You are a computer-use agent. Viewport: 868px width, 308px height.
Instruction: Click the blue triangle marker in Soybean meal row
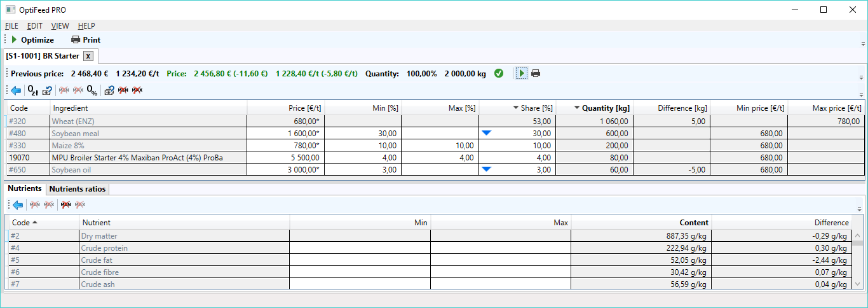[x=487, y=133]
